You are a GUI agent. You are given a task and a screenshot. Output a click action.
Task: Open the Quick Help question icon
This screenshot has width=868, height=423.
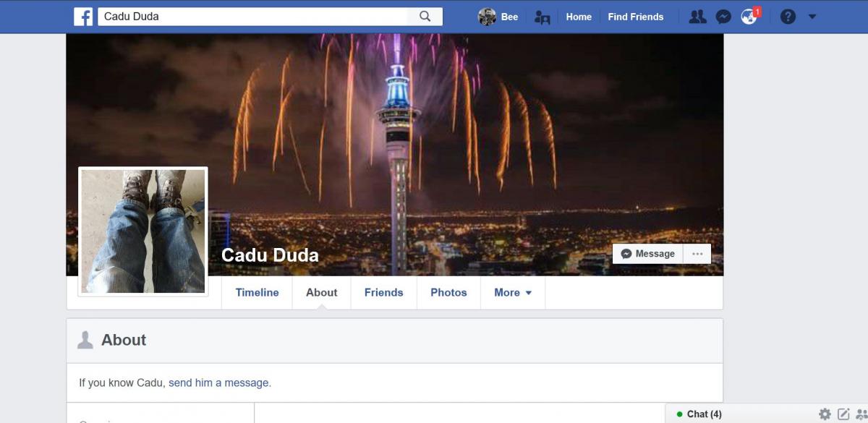click(x=788, y=17)
